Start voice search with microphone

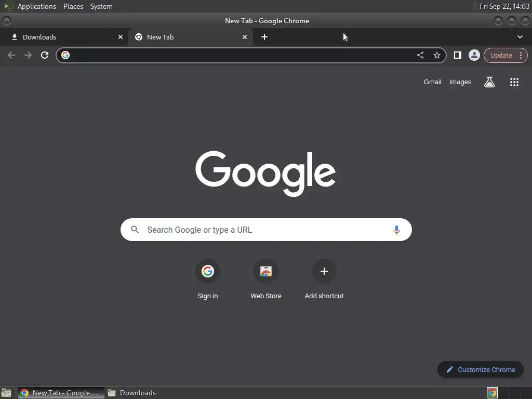396,230
